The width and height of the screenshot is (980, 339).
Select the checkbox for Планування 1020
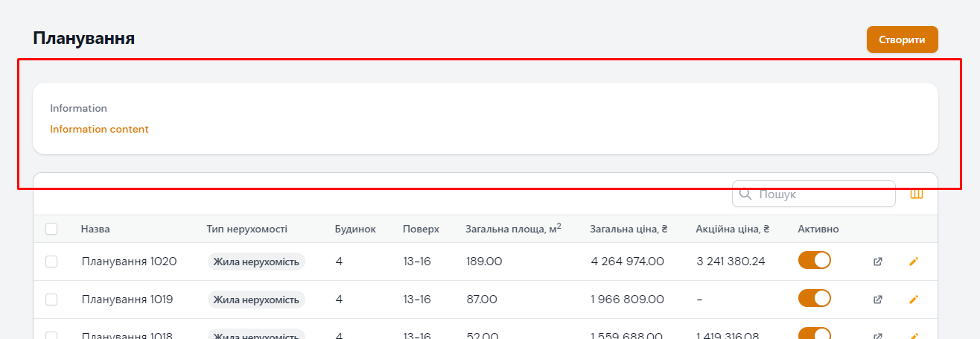click(x=51, y=262)
